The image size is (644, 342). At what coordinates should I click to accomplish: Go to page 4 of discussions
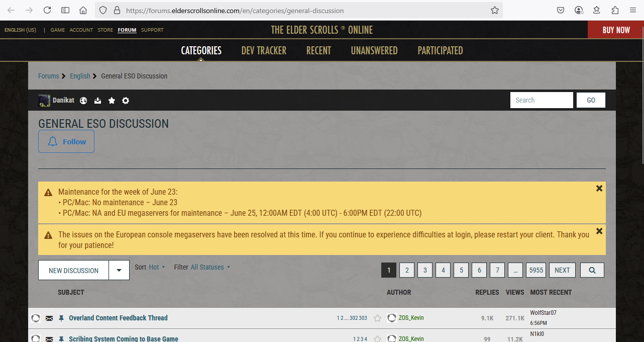point(443,270)
